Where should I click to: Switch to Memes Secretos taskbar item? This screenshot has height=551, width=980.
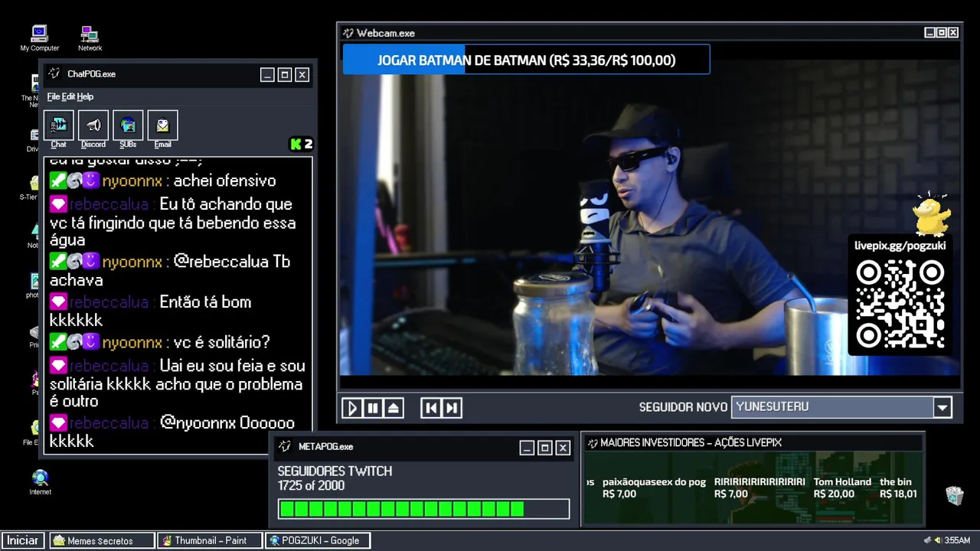coord(102,540)
